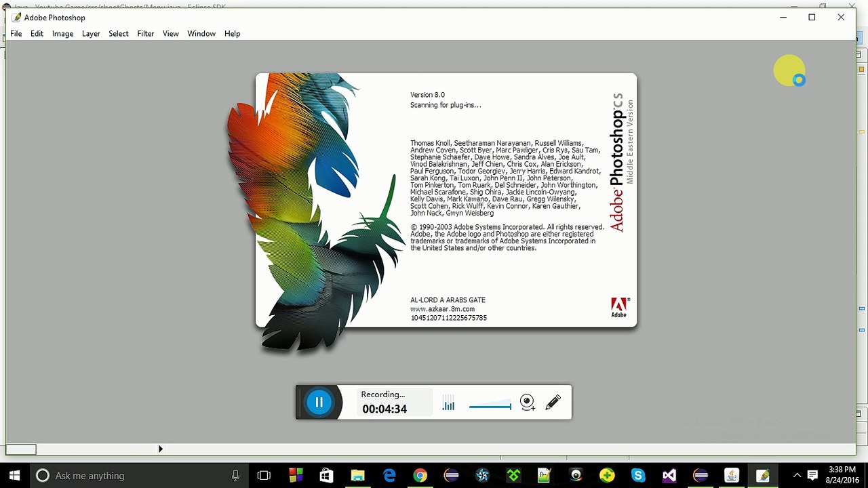Screen dimensions: 868x488
Task: Click the Adobe logo on splash screen
Action: 619,307
